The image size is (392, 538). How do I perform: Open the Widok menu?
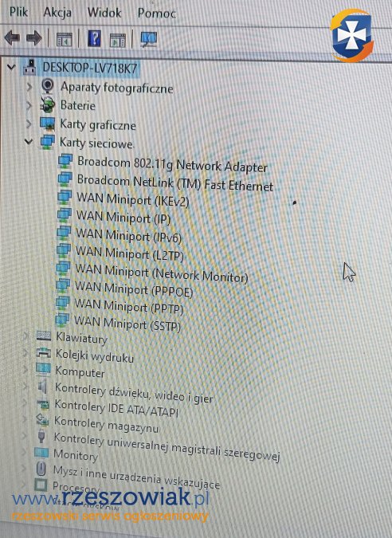(x=104, y=13)
